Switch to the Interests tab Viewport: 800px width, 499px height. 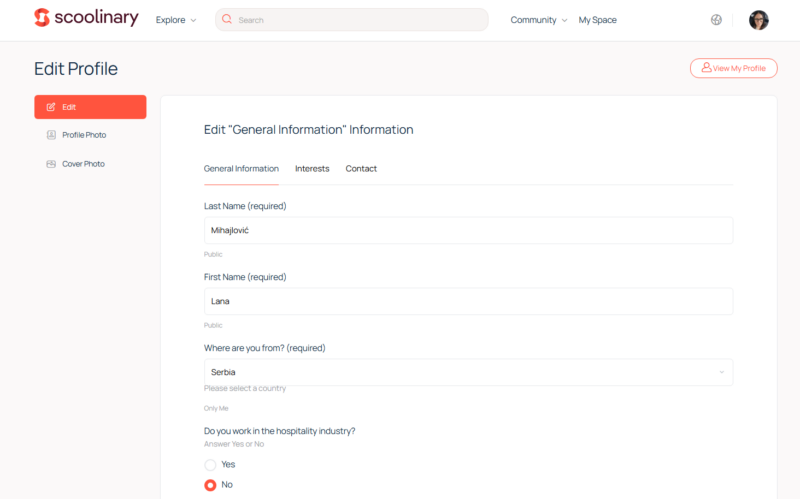(312, 169)
